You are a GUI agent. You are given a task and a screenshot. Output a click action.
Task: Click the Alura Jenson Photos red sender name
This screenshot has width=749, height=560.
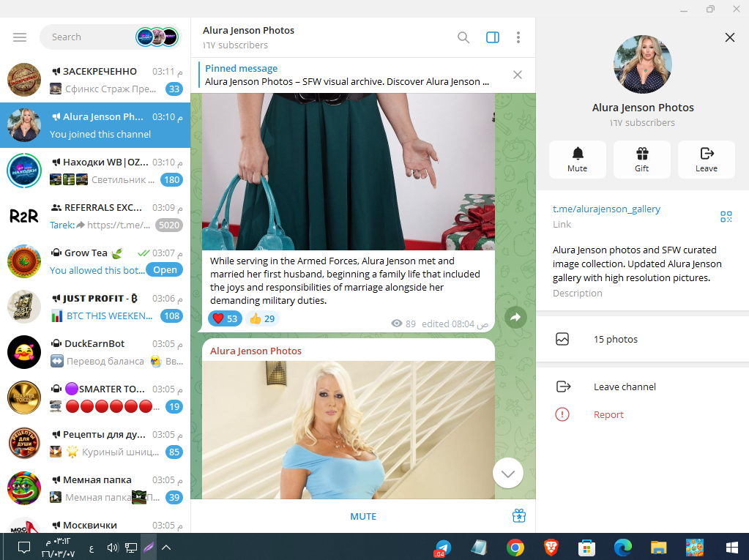click(256, 351)
